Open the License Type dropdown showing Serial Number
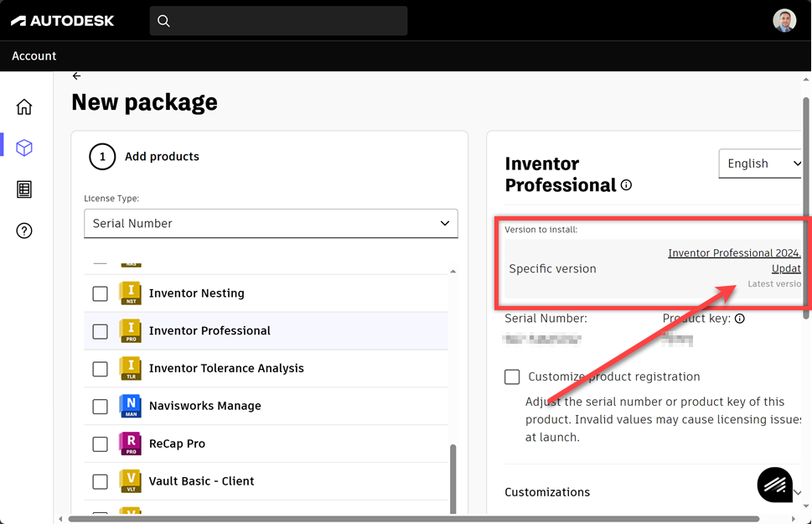The height and width of the screenshot is (524, 812). 270,223
